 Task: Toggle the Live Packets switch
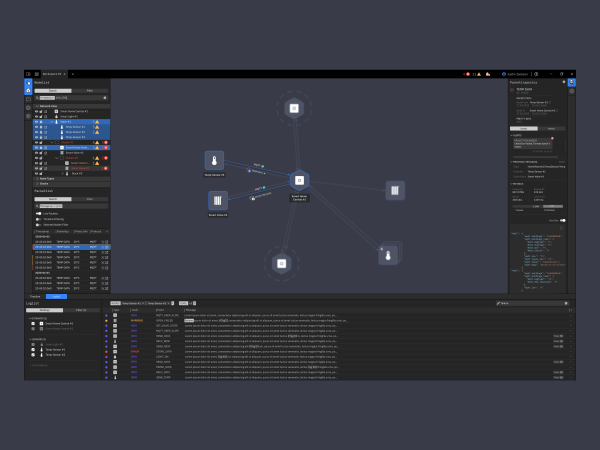pos(38,214)
